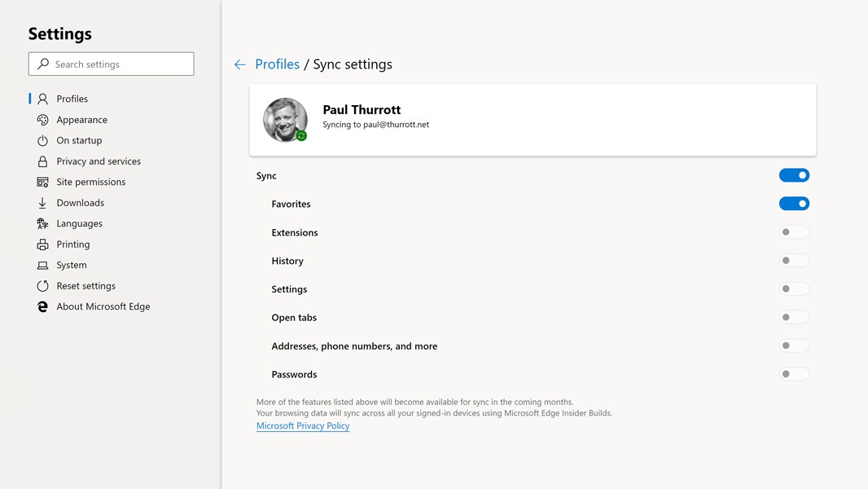Switch on History sync toggle
The width and height of the screenshot is (868, 489).
(x=794, y=261)
